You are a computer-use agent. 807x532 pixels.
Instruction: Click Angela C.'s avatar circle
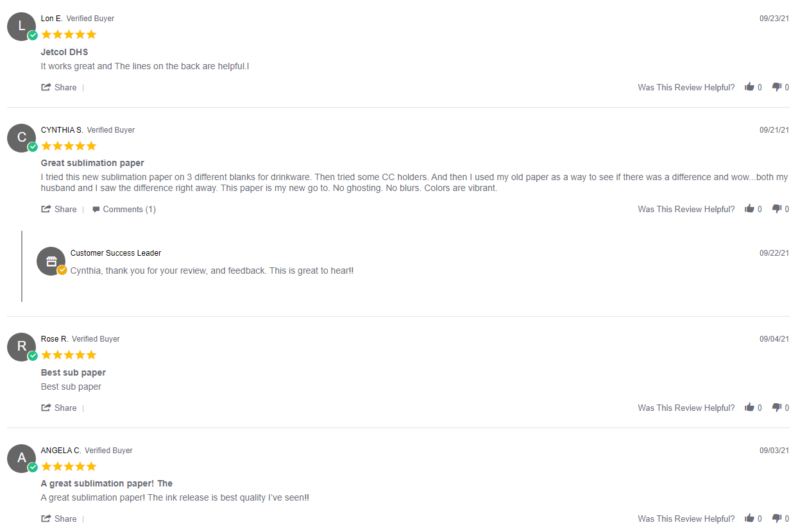[x=22, y=458]
